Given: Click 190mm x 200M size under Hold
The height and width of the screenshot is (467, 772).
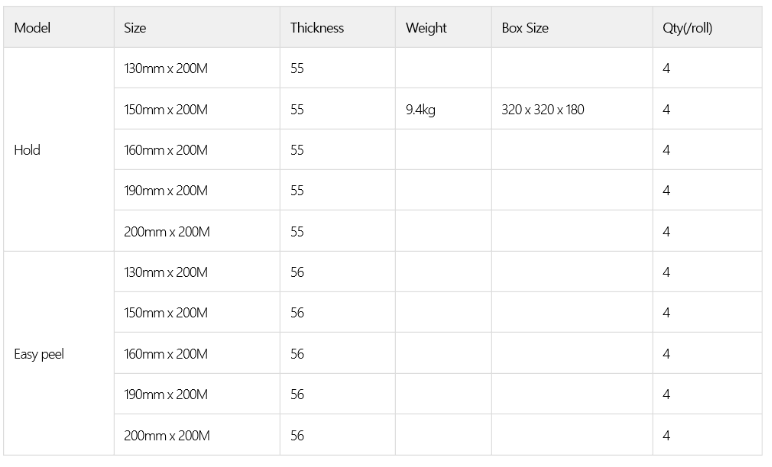Looking at the screenshot, I should tap(166, 191).
